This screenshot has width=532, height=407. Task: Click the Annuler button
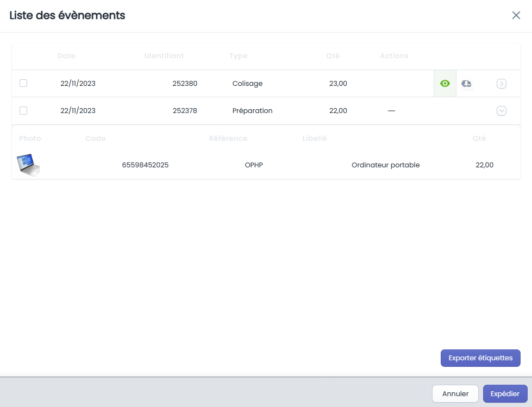click(455, 393)
